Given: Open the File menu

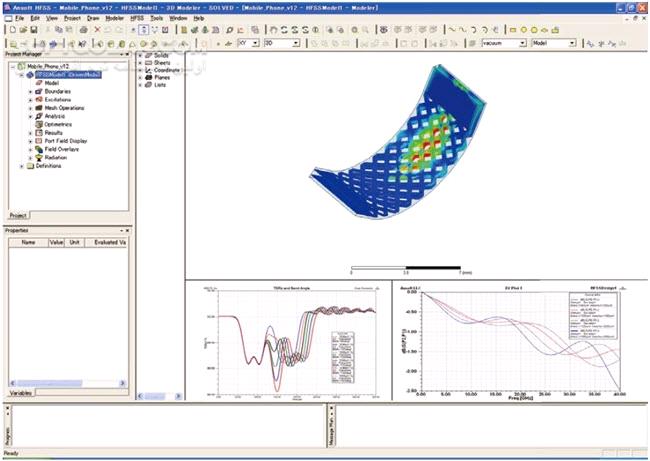Looking at the screenshot, I should tap(19, 18).
